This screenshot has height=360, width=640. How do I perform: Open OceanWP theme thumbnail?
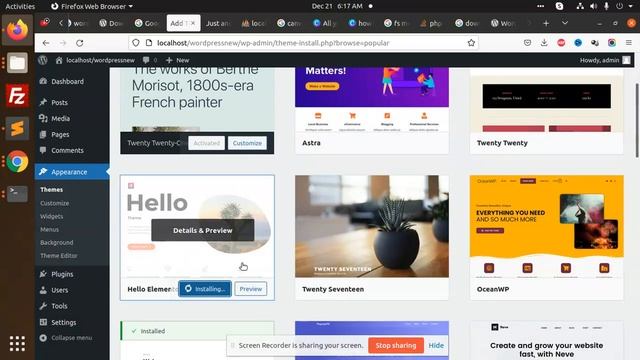(x=547, y=227)
